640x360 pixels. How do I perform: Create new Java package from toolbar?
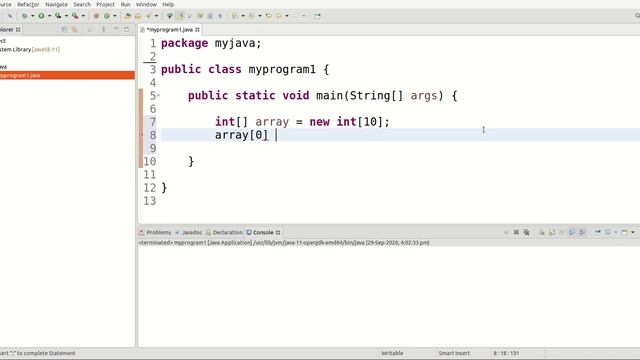point(96,16)
